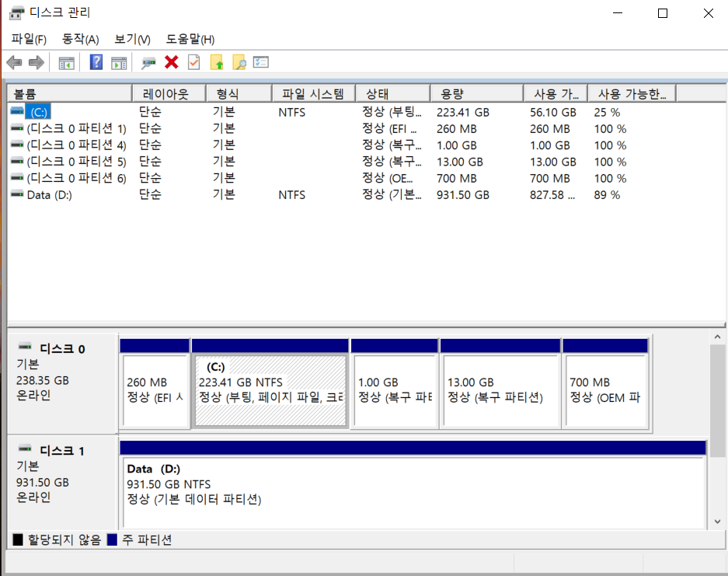Click the 13.00 GB capacity cell in list
This screenshot has height=576, width=728.
[x=460, y=162]
